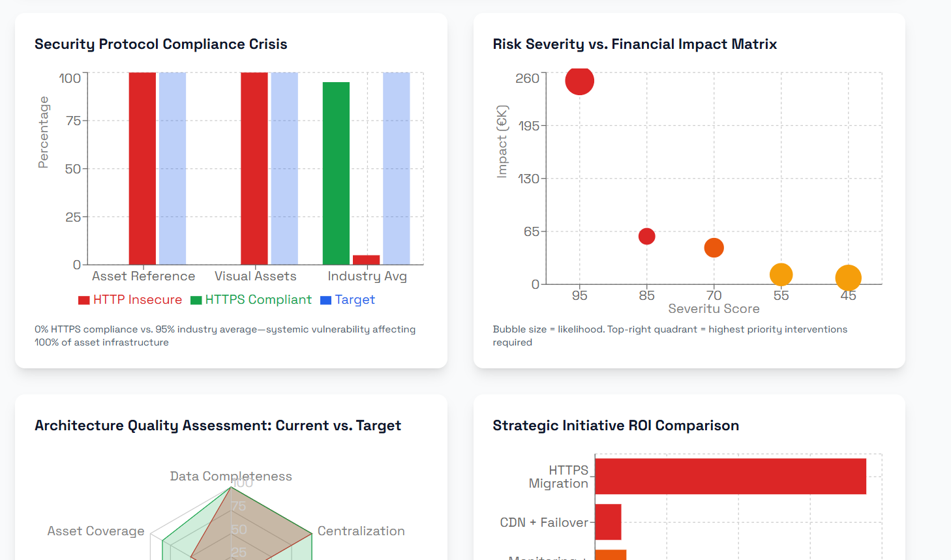Image resolution: width=951 pixels, height=560 pixels.
Task: Click the 'Architecture Quality Assessment: Current vs. Target' title
Action: tap(218, 426)
